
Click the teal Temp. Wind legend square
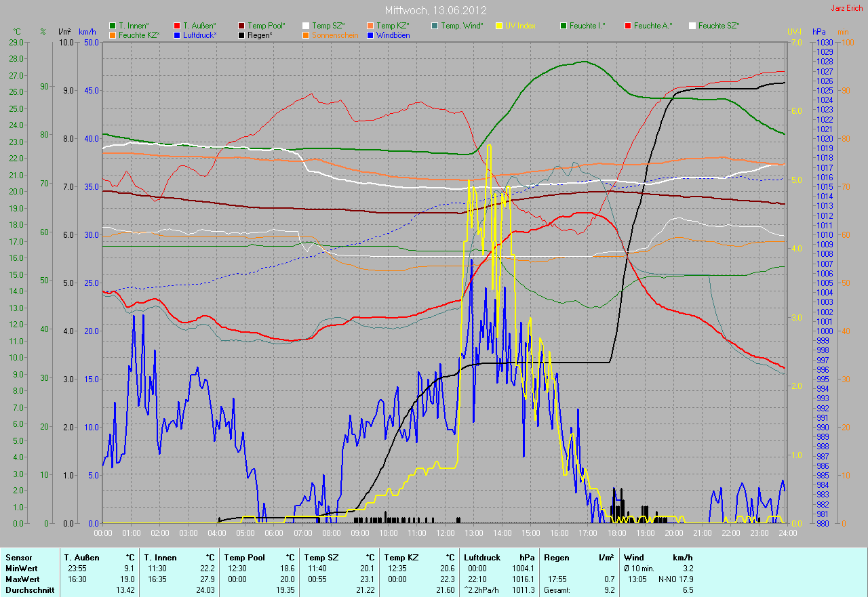[x=435, y=26]
